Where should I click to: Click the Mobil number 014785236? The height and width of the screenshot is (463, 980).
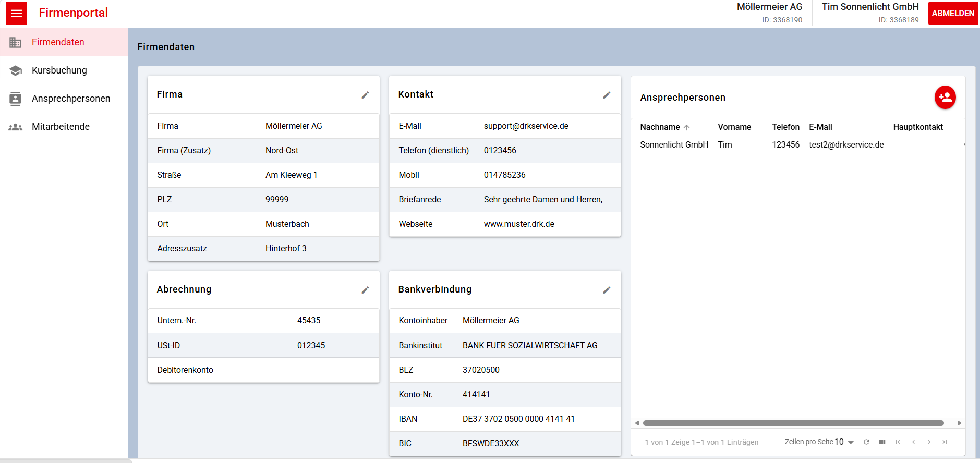coord(504,175)
